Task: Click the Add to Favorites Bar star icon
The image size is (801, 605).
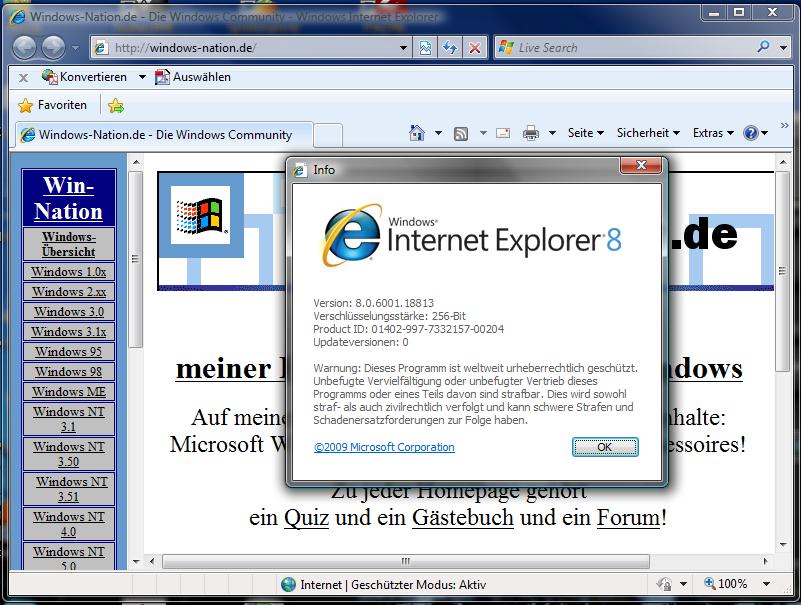Action: (116, 105)
